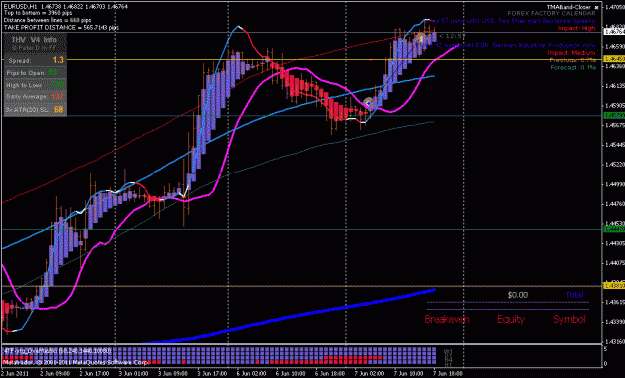Click the TAKE PROFIT DISTANCE readout

[x=61, y=28]
